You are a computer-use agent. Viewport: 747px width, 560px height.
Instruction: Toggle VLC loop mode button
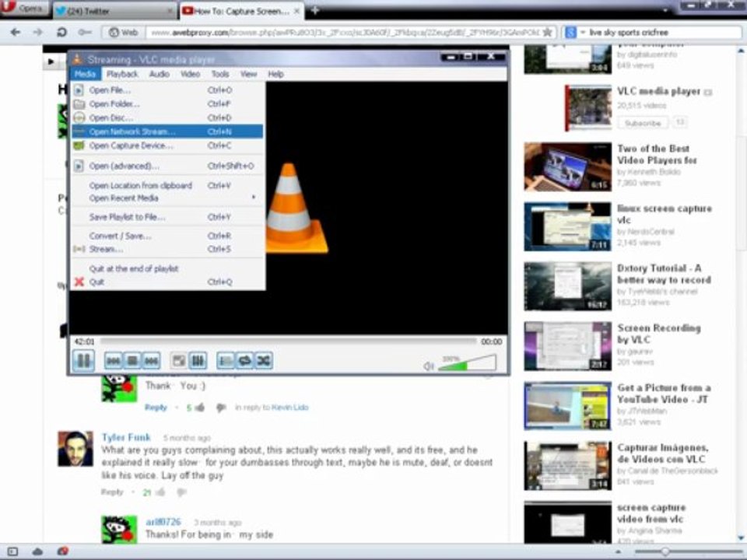(244, 361)
